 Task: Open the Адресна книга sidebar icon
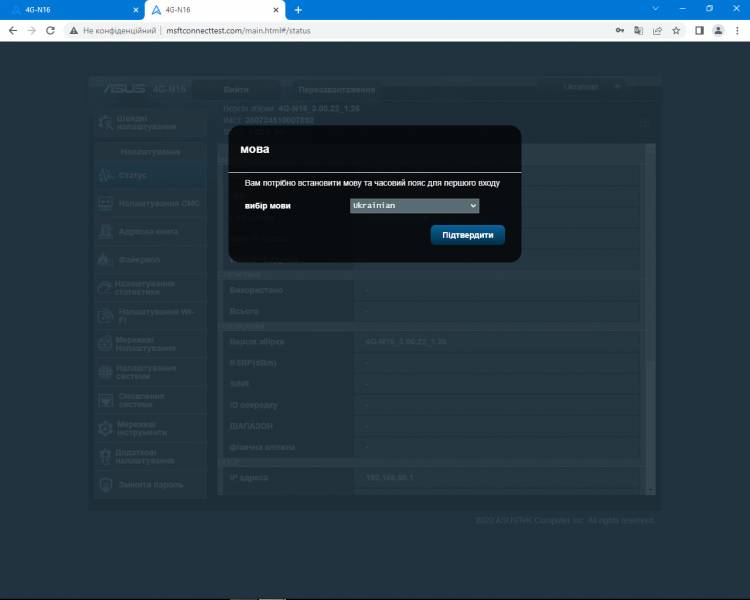pos(105,232)
